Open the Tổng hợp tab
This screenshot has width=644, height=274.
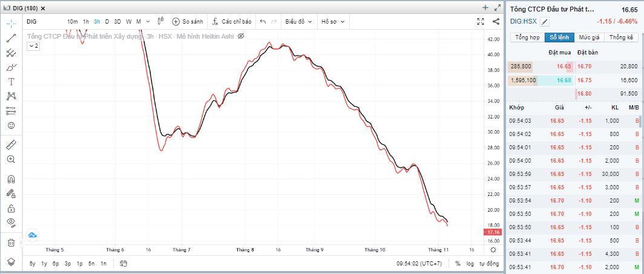pos(527,38)
